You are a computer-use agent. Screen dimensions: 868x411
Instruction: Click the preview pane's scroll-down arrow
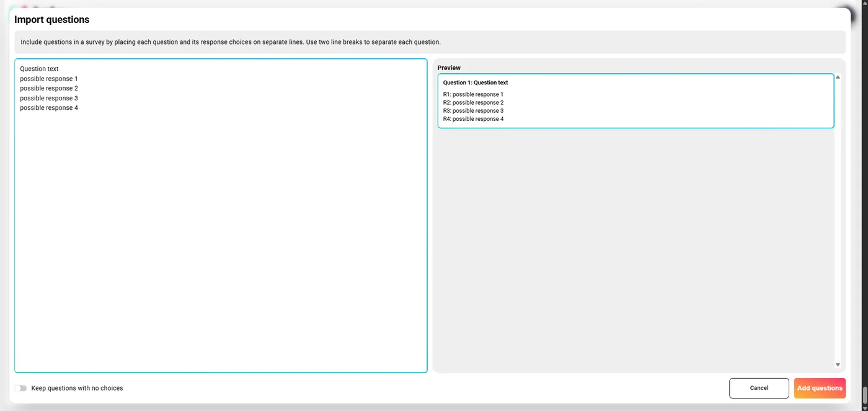point(838,364)
